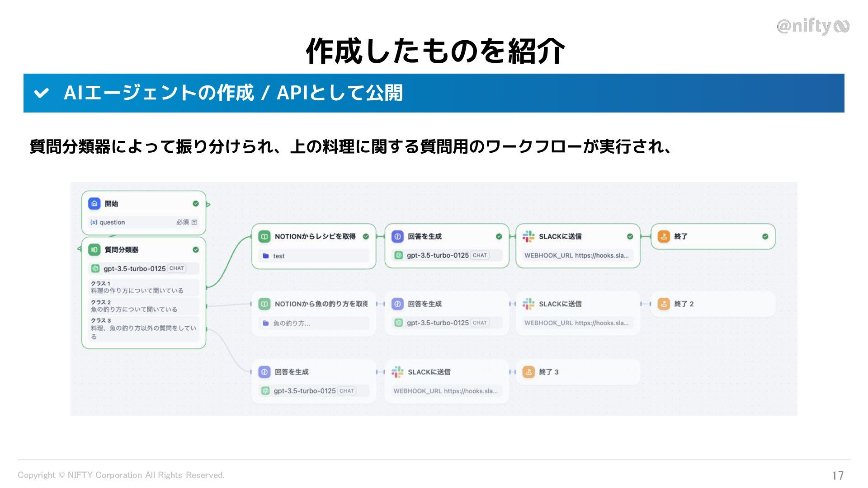Click the Slack logo in top SLACKに送信 node
This screenshot has width=868, height=488.
(x=528, y=236)
